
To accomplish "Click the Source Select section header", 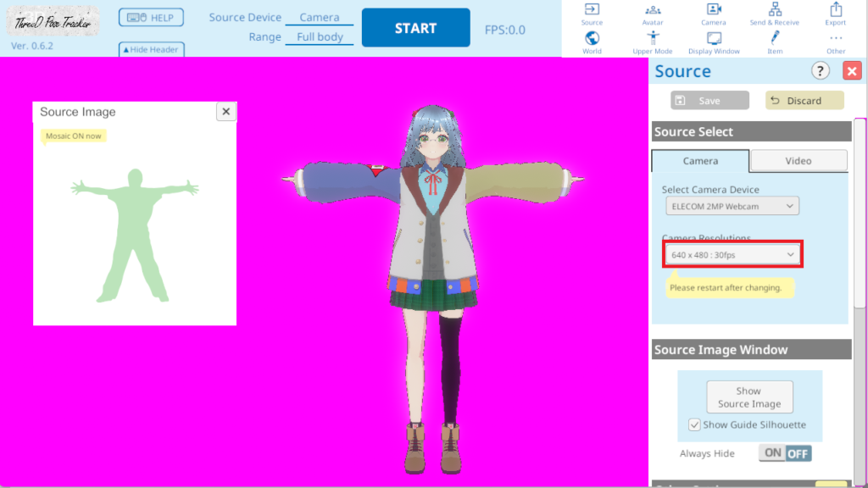I will [752, 131].
